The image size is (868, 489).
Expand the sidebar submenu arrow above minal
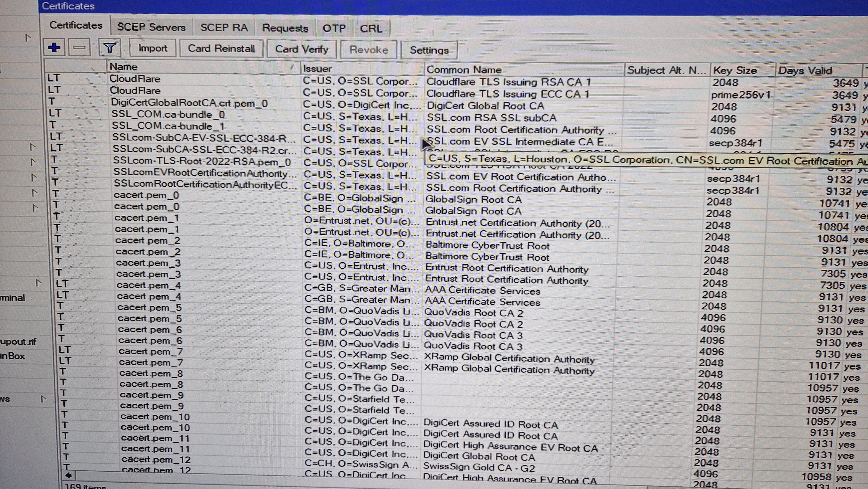tap(38, 283)
